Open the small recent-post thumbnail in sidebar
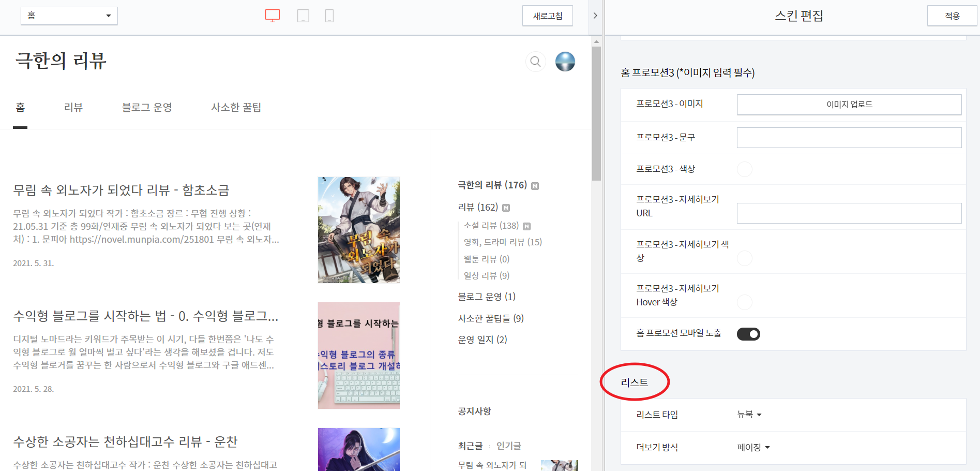Image resolution: width=980 pixels, height=471 pixels. (560, 465)
